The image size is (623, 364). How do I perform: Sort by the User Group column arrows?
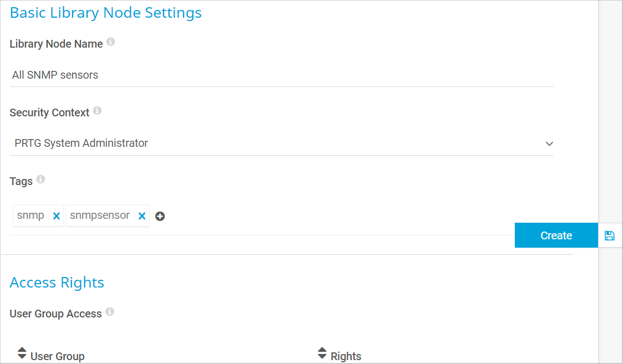22,353
